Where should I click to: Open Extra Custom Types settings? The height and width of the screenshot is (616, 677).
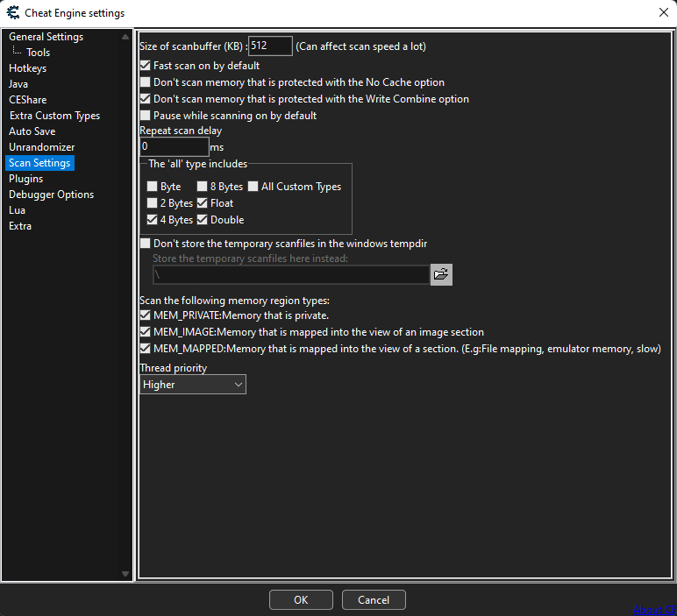pos(55,116)
